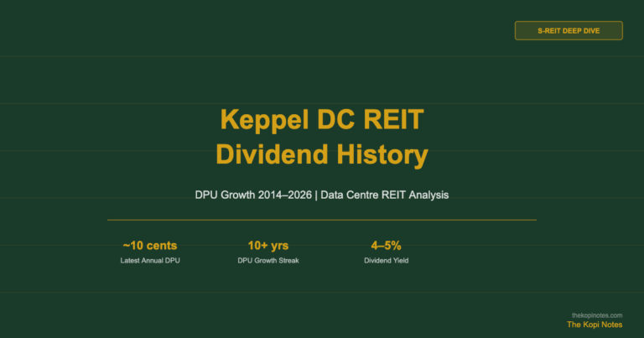Click the Dividend History heading line

tap(322, 155)
